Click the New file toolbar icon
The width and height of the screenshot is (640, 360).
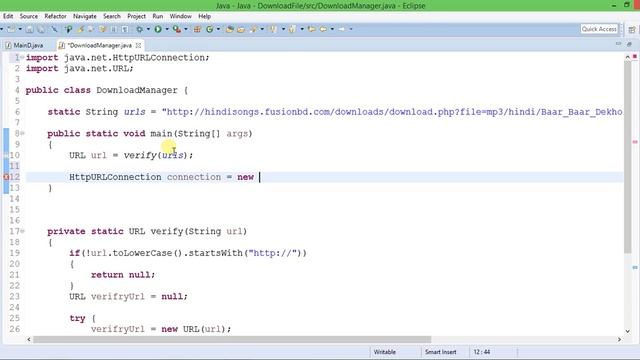point(11,29)
